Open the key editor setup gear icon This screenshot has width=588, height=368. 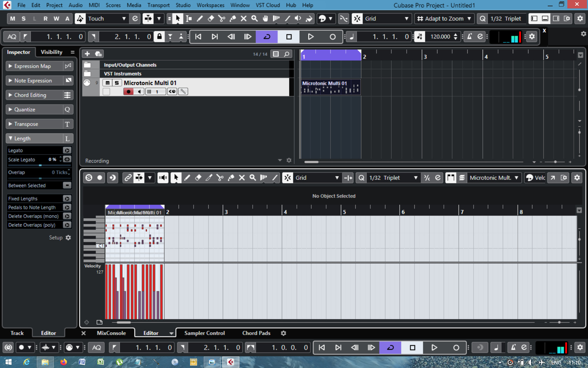[x=577, y=178]
